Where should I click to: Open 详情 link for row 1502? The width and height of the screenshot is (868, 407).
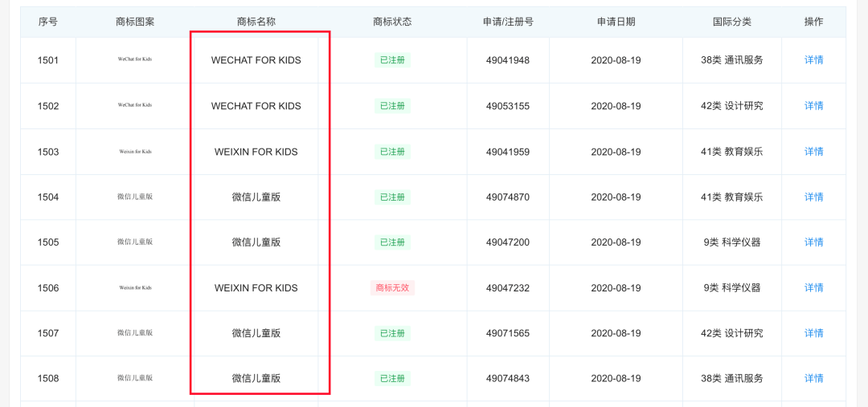pos(813,106)
